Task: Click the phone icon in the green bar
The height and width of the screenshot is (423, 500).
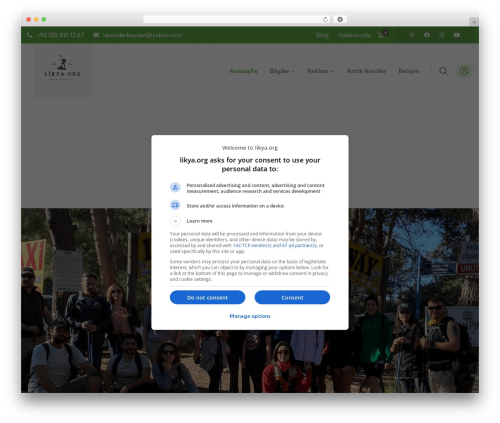Action: click(x=29, y=35)
